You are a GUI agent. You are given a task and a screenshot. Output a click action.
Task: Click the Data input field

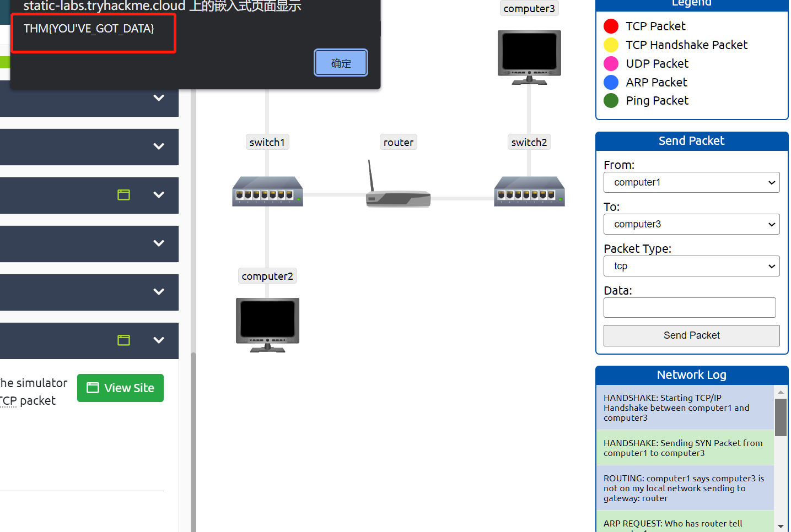pos(689,307)
